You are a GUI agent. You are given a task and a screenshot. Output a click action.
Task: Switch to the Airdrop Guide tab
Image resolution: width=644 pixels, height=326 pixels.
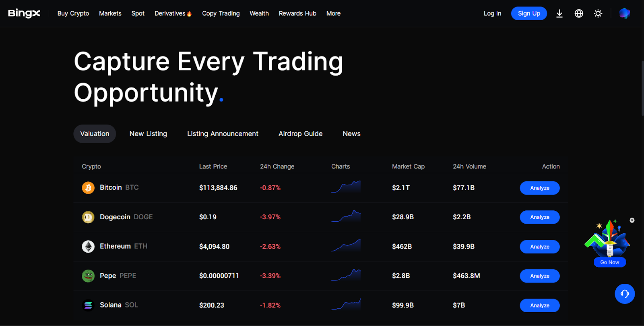(x=300, y=134)
